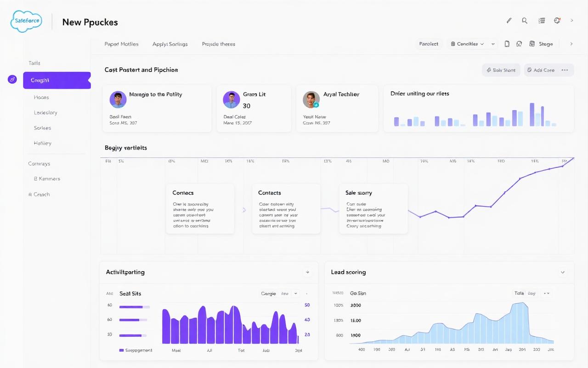Switch to the Prejcle theres tab
The height and width of the screenshot is (368, 588).
click(x=219, y=44)
